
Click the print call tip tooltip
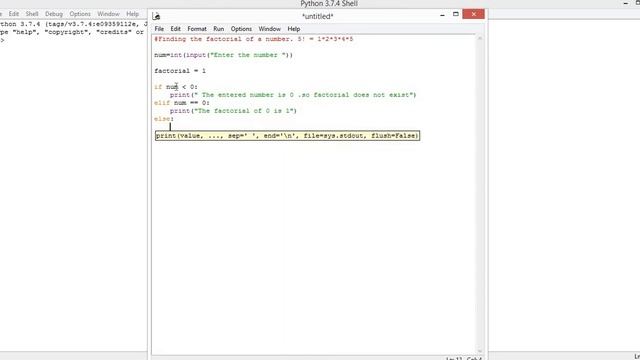[287, 136]
